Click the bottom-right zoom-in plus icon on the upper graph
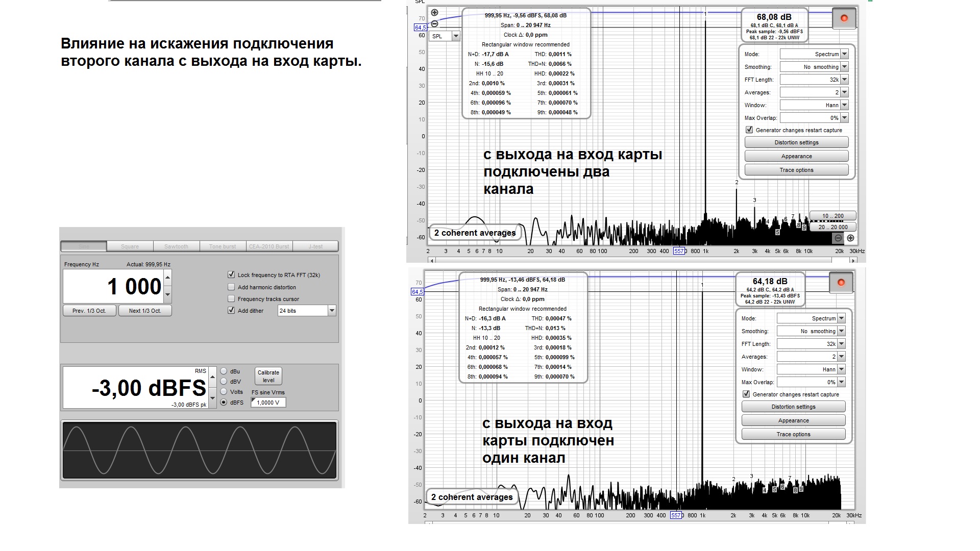The width and height of the screenshot is (980, 551). (850, 238)
